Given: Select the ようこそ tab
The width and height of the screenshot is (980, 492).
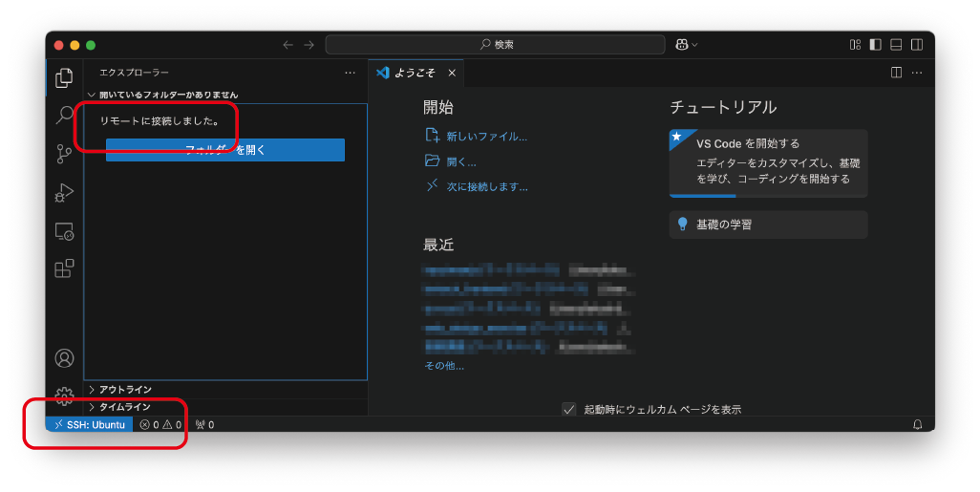Looking at the screenshot, I should 415,74.
